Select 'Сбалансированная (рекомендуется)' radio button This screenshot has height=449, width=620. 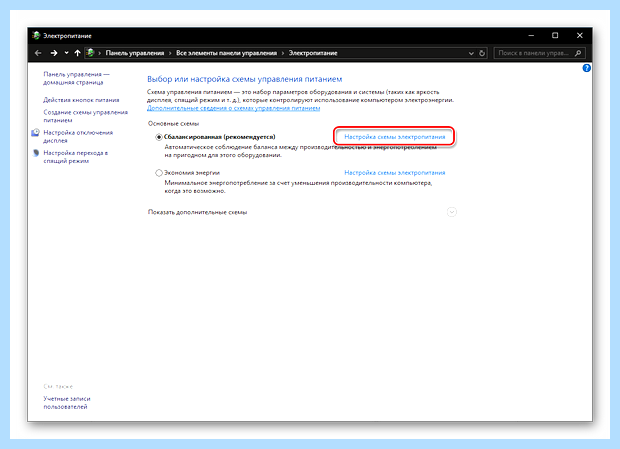click(x=159, y=137)
